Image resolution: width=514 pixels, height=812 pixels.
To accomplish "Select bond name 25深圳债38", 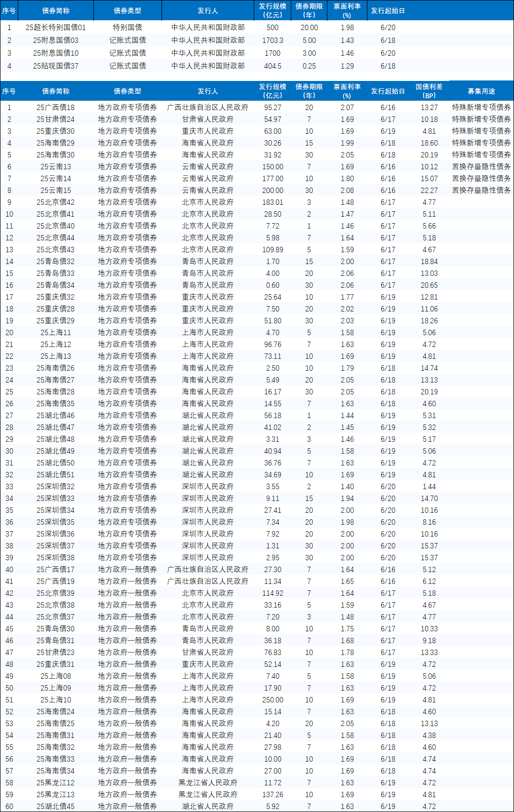I will tap(56, 558).
